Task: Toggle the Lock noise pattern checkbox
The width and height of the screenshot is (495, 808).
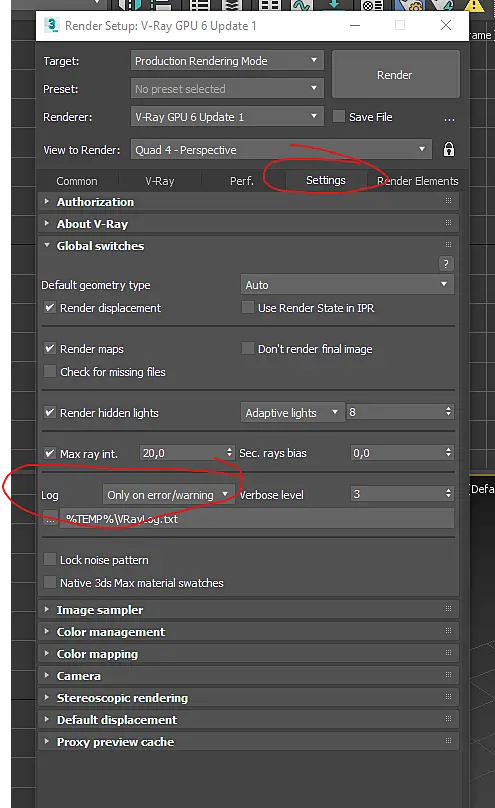Action: click(x=50, y=560)
